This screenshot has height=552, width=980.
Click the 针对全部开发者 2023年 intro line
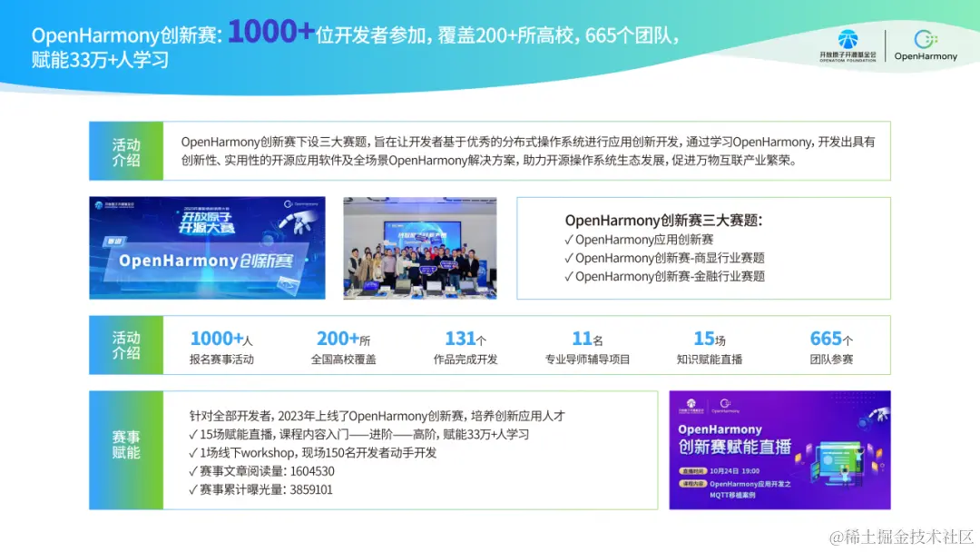[x=377, y=416]
